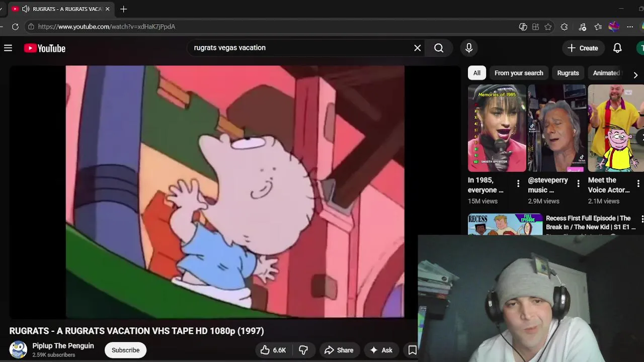Click the 15M views text
This screenshot has width=644, height=362.
pyautogui.click(x=482, y=201)
